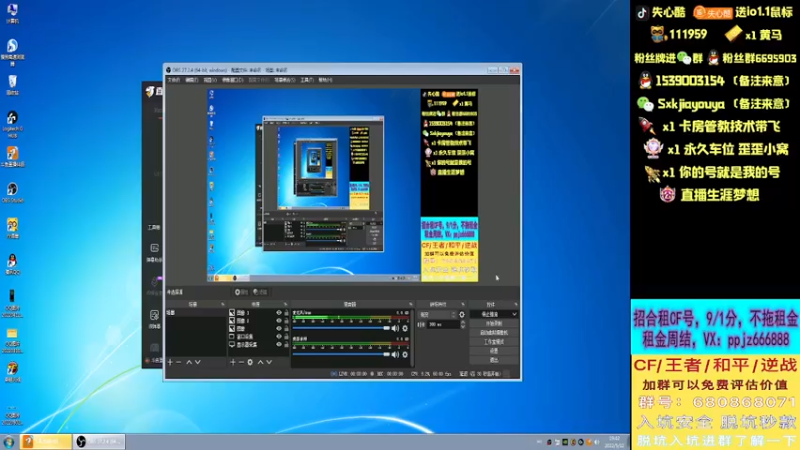Open the 停靠窗口 menu in OBS
This screenshot has height=450, width=800.
click(232, 80)
